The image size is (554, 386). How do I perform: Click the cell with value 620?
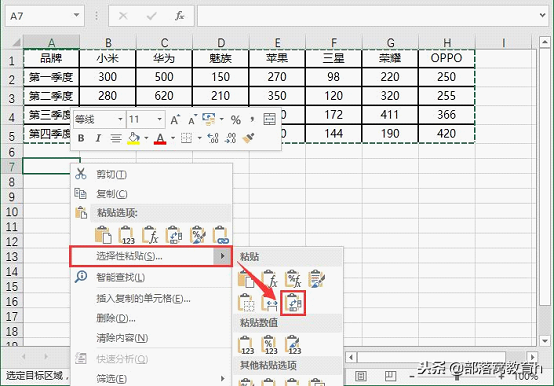coord(164,96)
